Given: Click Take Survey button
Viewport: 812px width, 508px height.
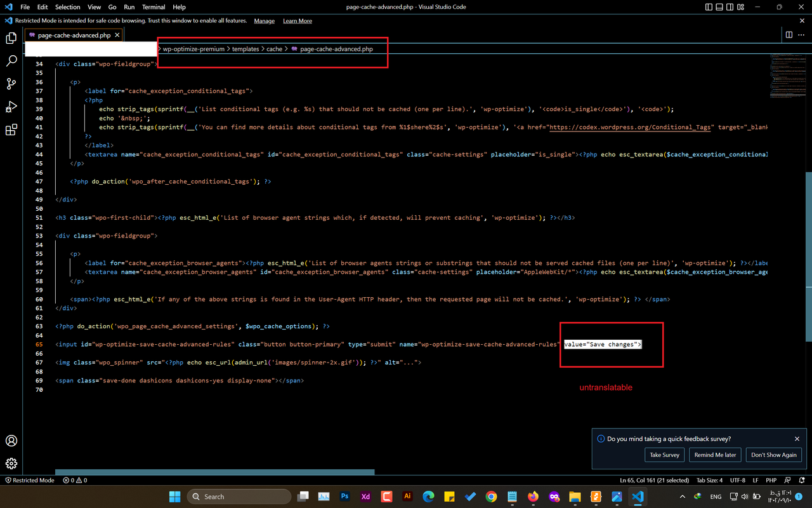Looking at the screenshot, I should 665,455.
